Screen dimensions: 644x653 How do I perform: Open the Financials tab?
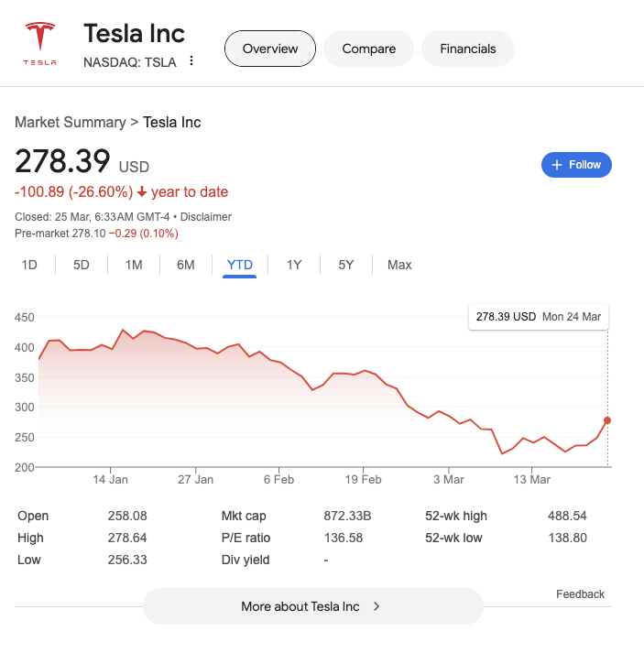coord(467,49)
